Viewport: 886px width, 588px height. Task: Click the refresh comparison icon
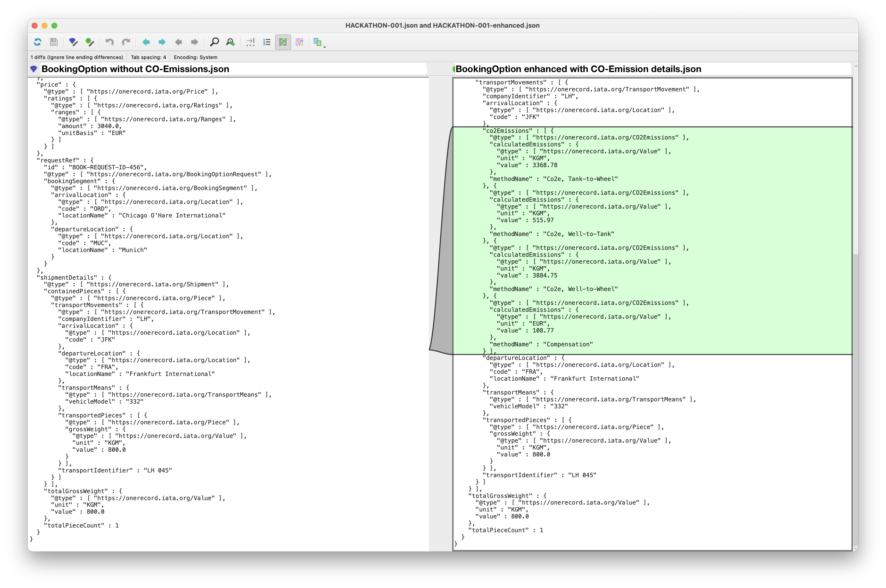pos(38,42)
